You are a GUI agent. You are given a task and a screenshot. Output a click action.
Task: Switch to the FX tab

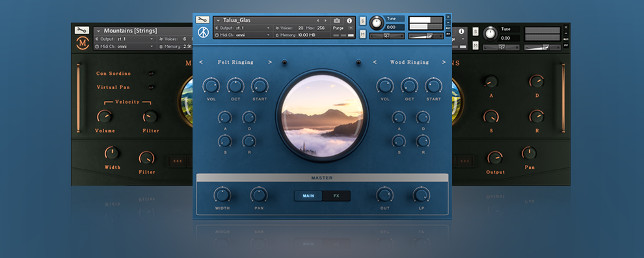coord(336,196)
